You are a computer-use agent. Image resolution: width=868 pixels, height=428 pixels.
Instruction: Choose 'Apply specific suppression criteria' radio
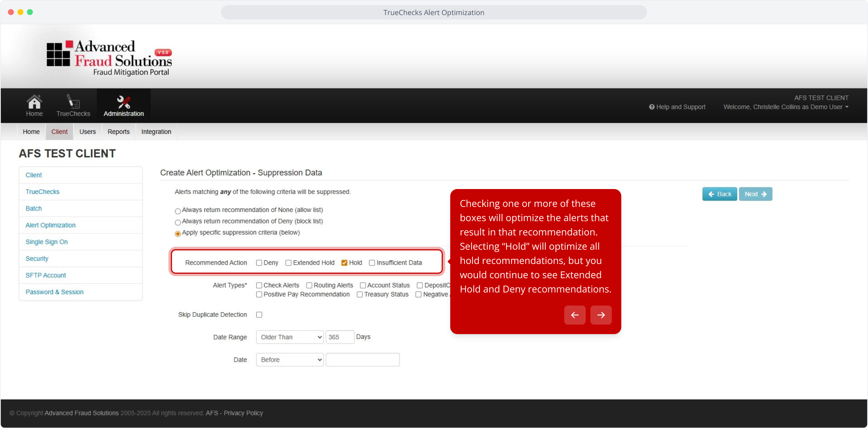(x=178, y=233)
